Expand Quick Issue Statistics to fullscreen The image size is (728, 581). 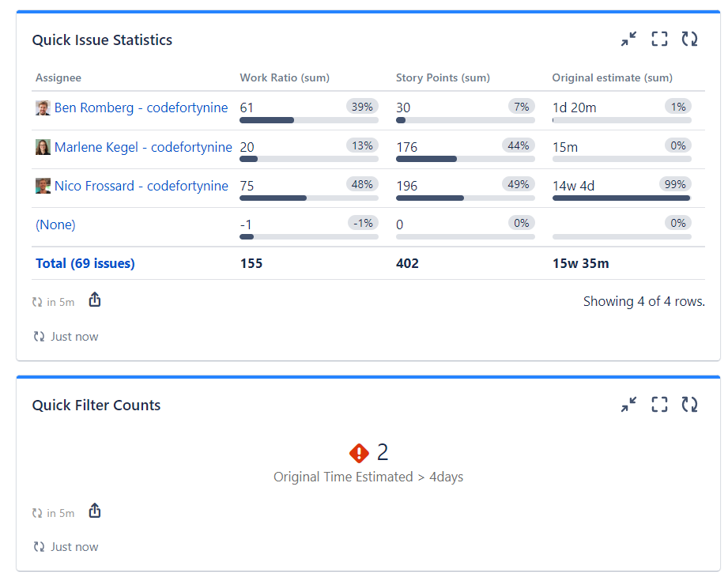[659, 38]
